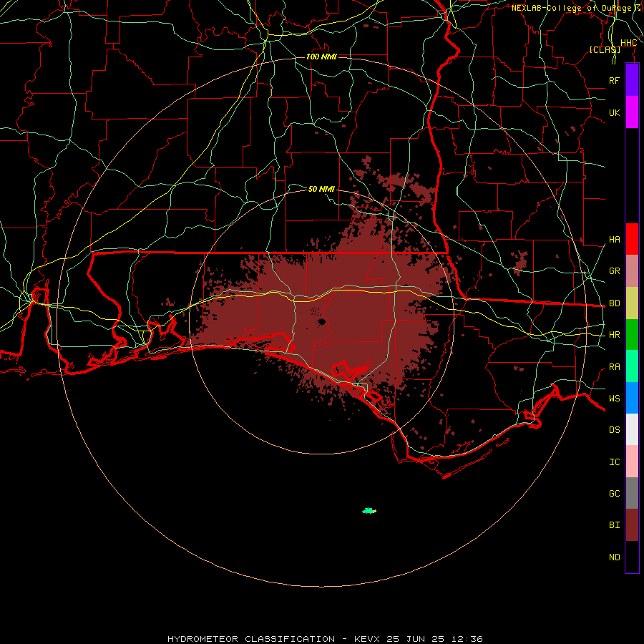Click the ND legend label
This screenshot has height=644, width=644.
coord(614,557)
